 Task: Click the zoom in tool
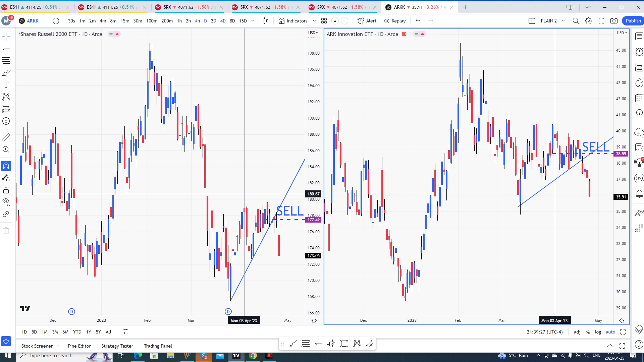click(6, 149)
